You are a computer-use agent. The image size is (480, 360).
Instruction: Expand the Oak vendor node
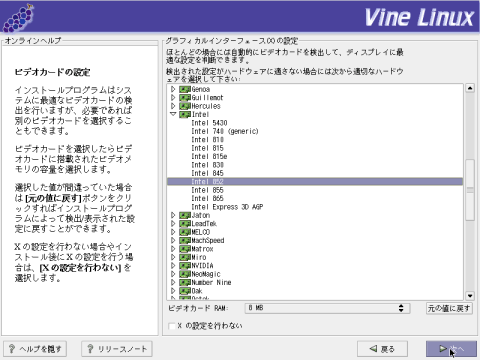(173, 291)
